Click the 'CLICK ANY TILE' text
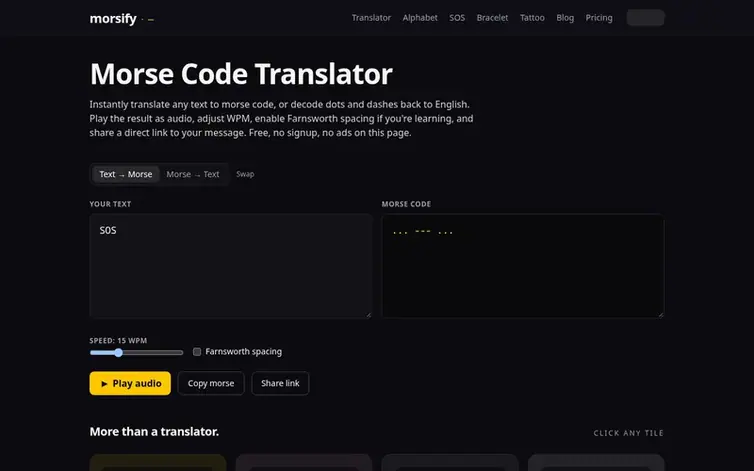Viewport: 754px width, 471px height. point(628,433)
